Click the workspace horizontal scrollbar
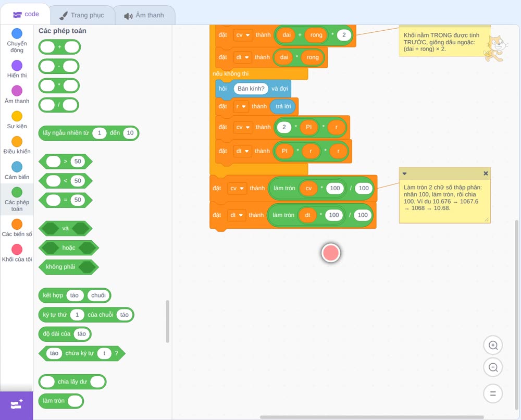The image size is (521, 420). pos(371,417)
